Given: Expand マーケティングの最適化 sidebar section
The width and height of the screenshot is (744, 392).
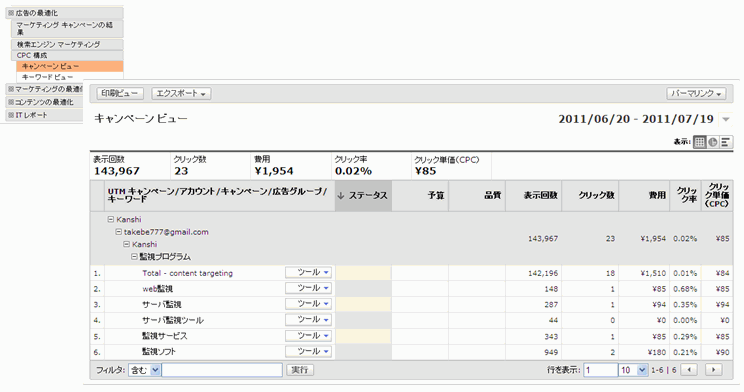Looking at the screenshot, I should coord(45,89).
